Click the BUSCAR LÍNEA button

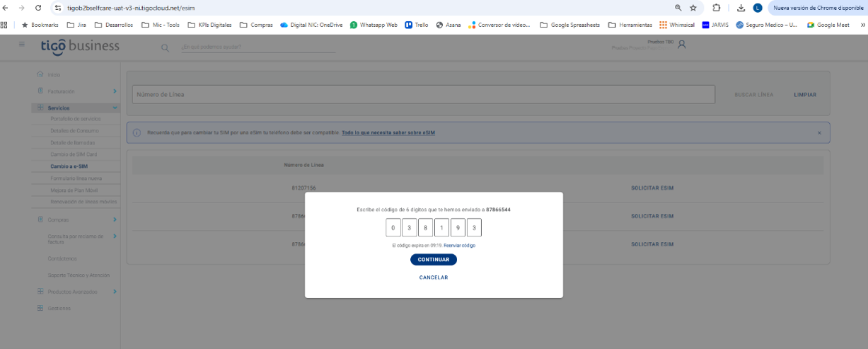click(753, 95)
